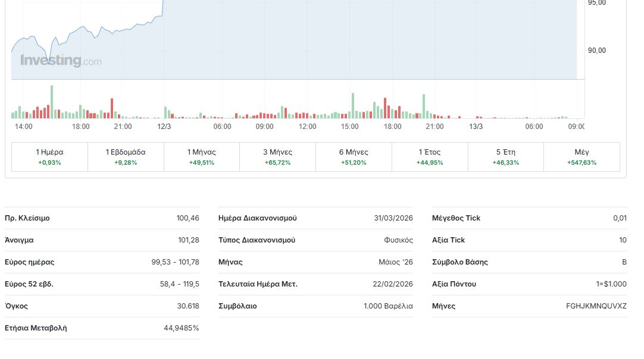
Task: Click the FGHJKMNQUVXZ months value
Action: [596, 306]
